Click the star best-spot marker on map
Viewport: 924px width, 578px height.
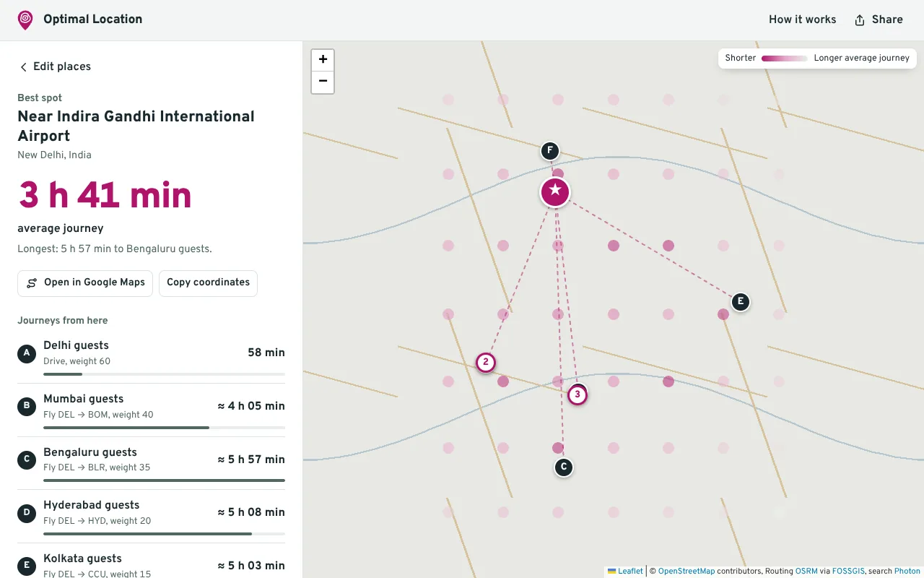coord(555,191)
